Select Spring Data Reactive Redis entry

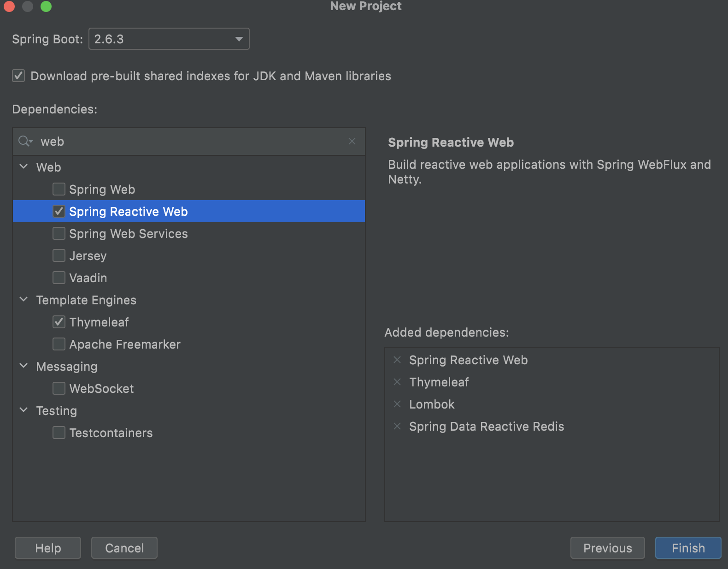coord(487,427)
